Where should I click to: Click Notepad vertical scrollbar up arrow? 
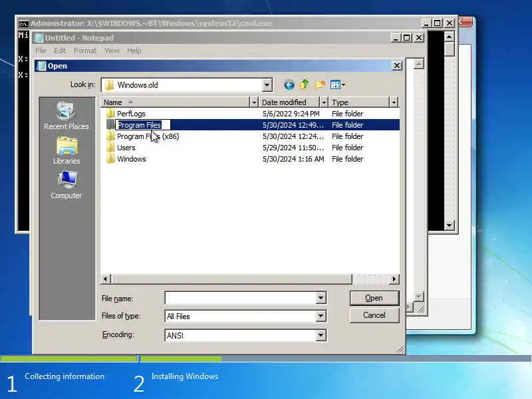419,64
